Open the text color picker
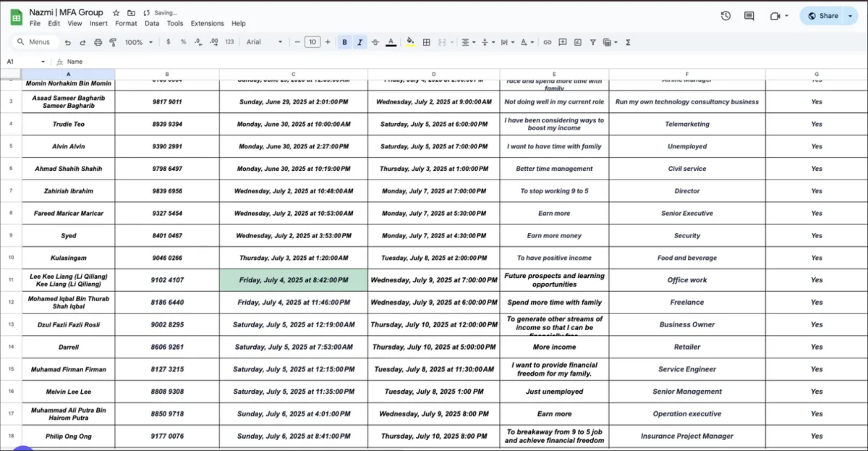This screenshot has height=451, width=868. (391, 42)
